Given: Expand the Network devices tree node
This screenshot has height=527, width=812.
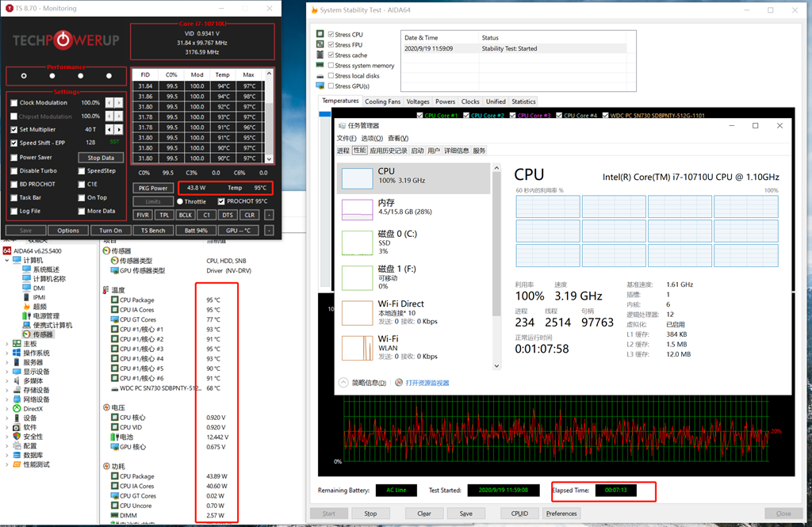Looking at the screenshot, I should pyautogui.click(x=6, y=399).
